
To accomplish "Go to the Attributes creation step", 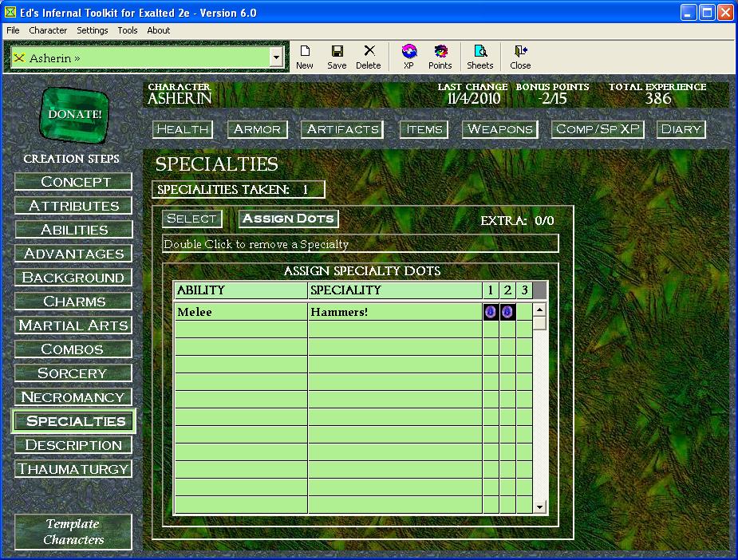I will (x=73, y=206).
